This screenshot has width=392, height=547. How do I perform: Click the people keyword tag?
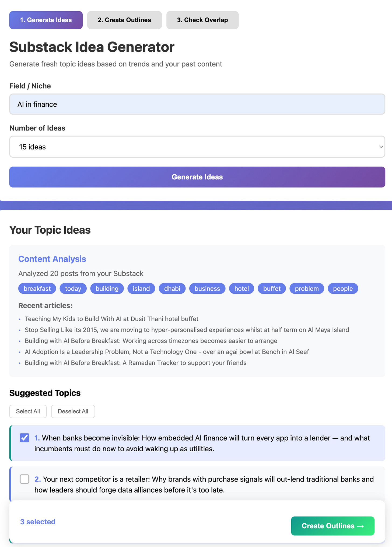click(x=343, y=289)
